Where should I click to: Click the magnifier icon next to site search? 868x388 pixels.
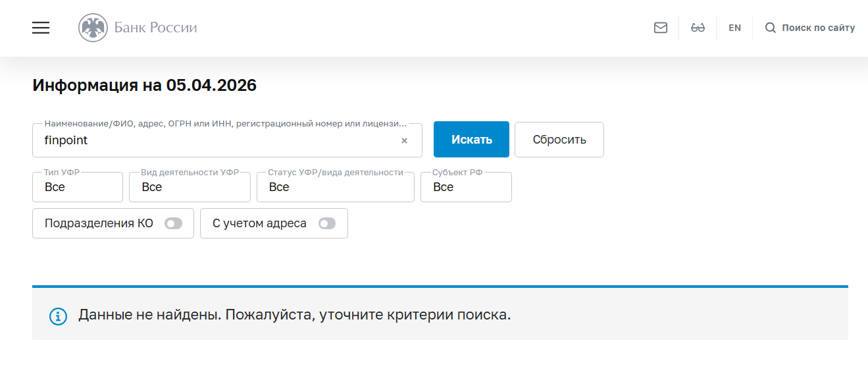point(769,28)
